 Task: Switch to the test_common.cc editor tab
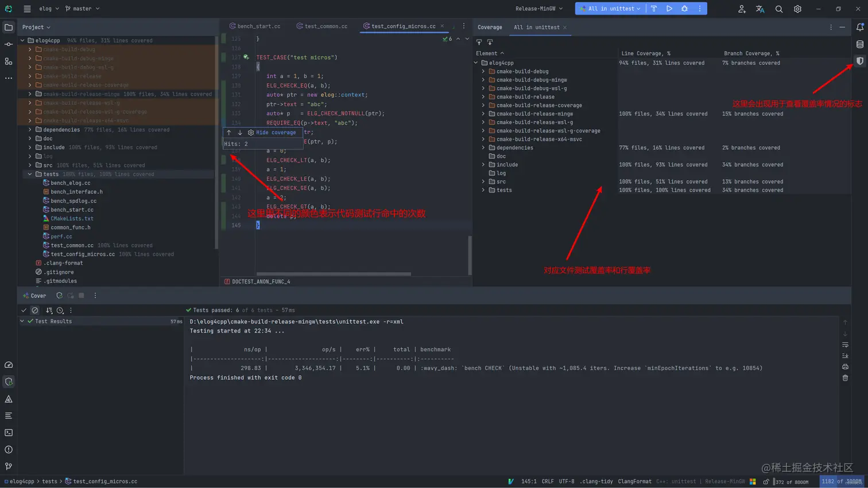[321, 26]
